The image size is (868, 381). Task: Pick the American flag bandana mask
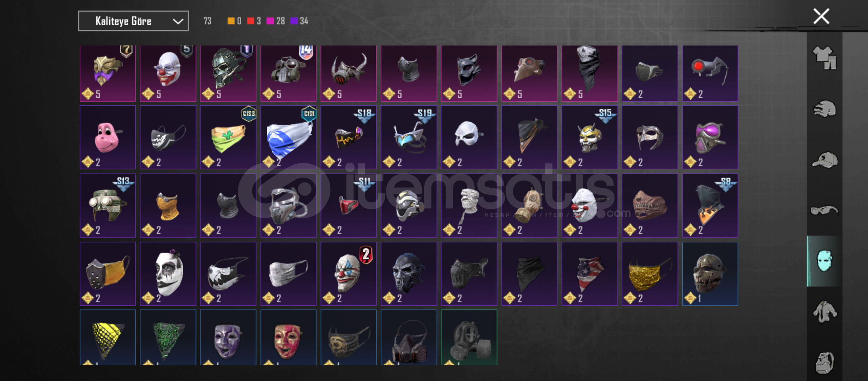(x=590, y=274)
